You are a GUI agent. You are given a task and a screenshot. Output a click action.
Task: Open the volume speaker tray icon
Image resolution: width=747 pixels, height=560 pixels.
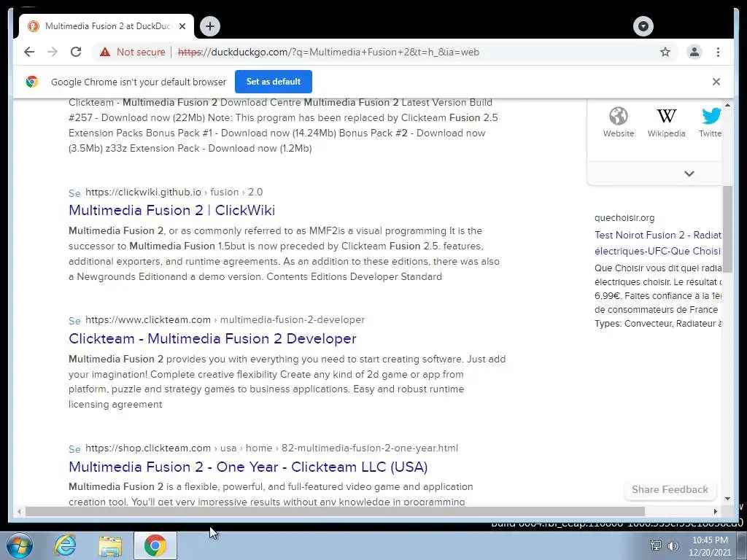pos(673,545)
